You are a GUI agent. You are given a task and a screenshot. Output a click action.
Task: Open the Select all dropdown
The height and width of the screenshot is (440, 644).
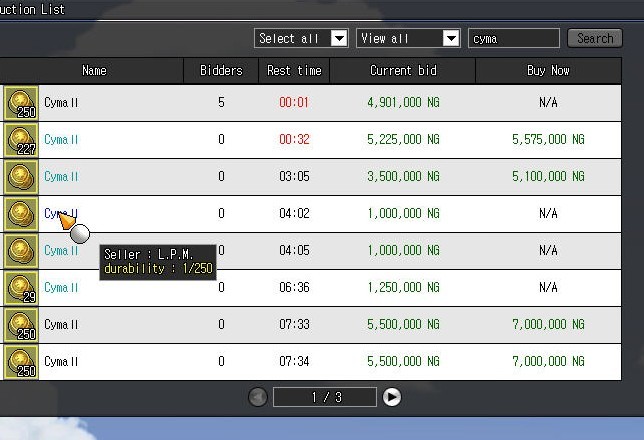point(338,38)
